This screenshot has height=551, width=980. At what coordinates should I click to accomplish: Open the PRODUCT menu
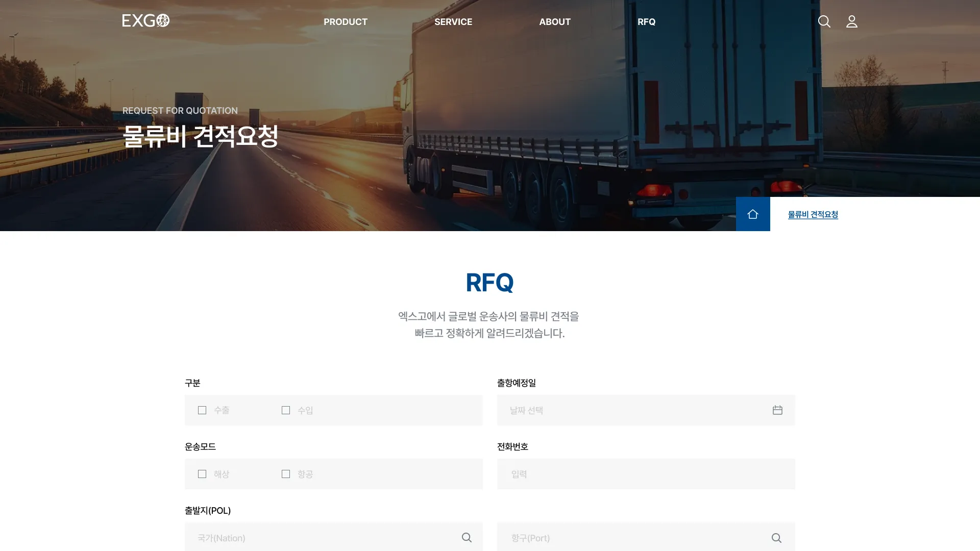[346, 22]
